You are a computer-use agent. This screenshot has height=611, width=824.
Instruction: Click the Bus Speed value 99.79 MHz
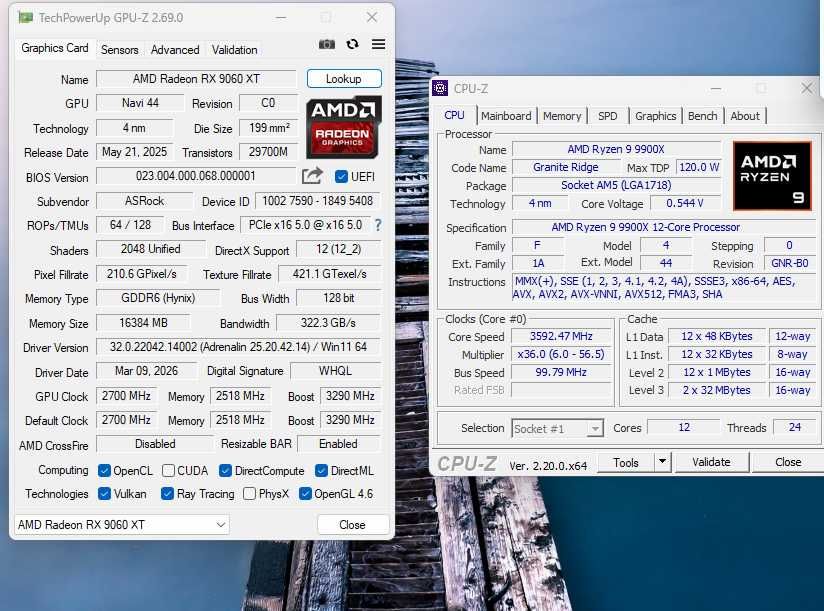pyautogui.click(x=561, y=372)
